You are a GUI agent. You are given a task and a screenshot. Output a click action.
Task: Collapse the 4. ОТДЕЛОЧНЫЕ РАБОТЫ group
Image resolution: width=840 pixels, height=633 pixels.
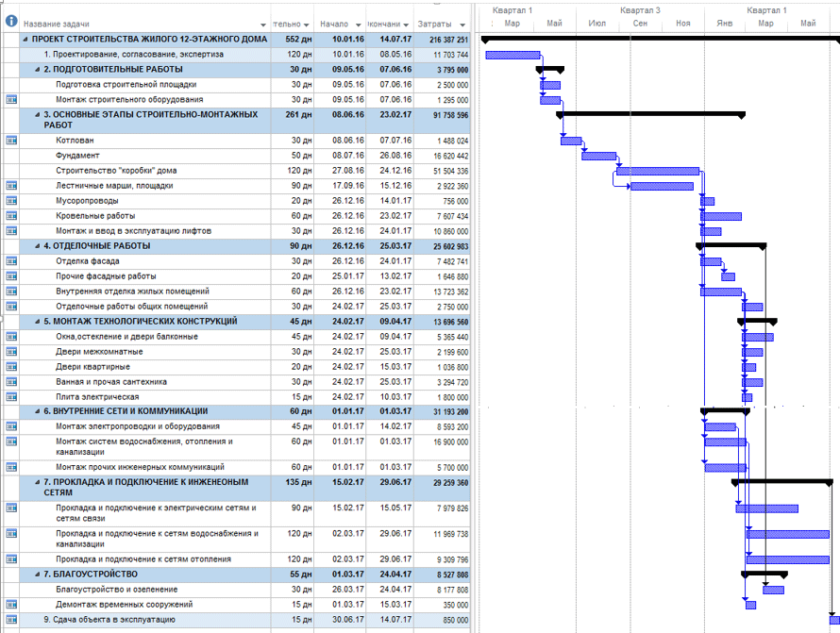click(x=37, y=246)
